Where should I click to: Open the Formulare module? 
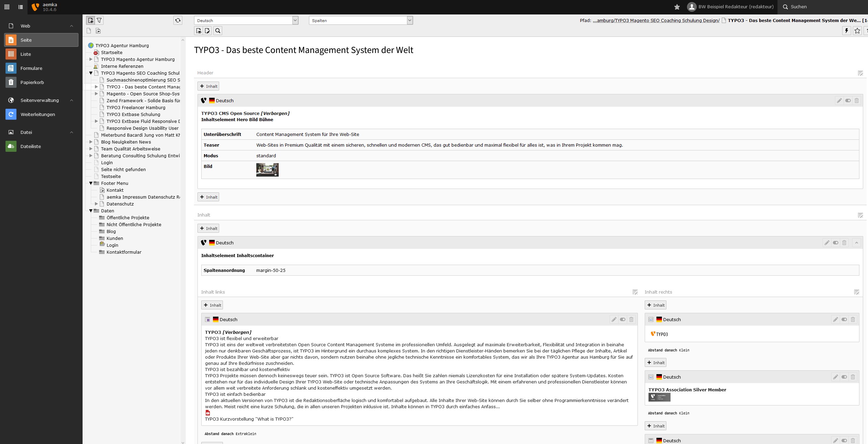point(41,68)
